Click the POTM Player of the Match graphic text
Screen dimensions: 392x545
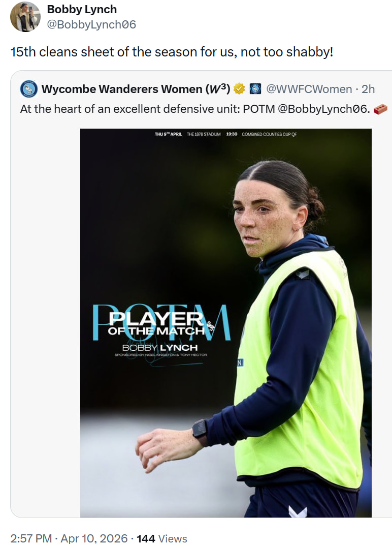pos(161,322)
